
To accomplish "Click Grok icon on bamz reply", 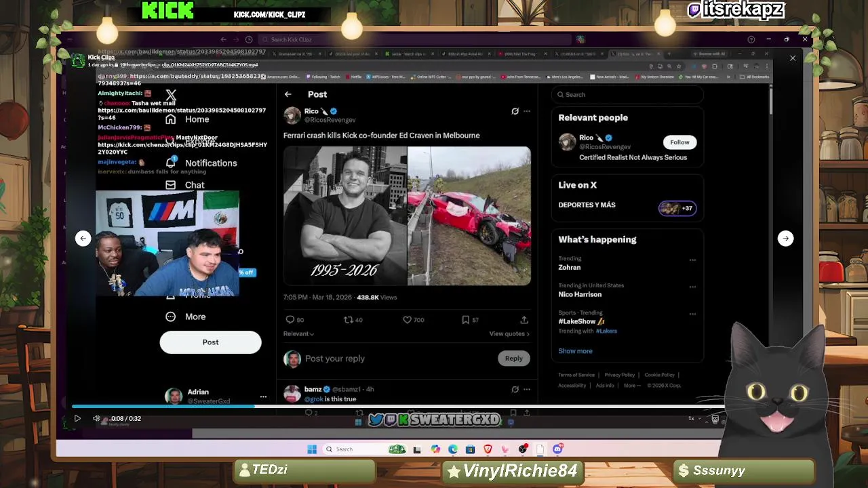I will pos(515,389).
